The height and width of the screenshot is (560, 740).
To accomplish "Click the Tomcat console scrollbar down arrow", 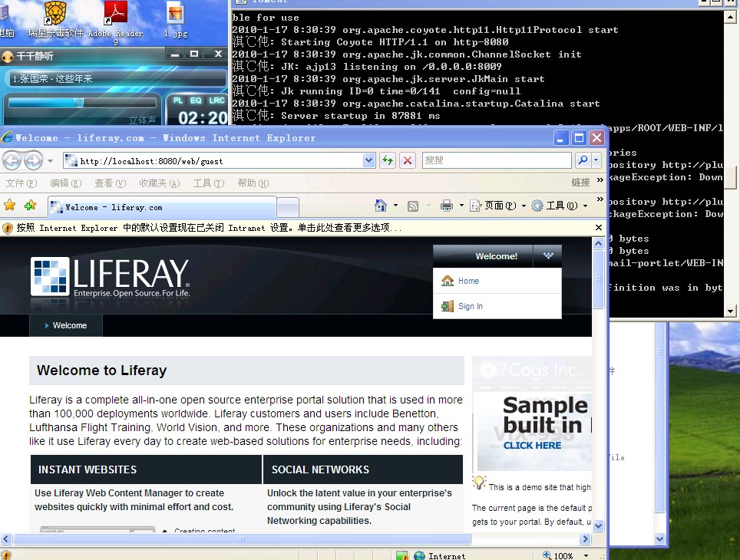I will click(730, 311).
